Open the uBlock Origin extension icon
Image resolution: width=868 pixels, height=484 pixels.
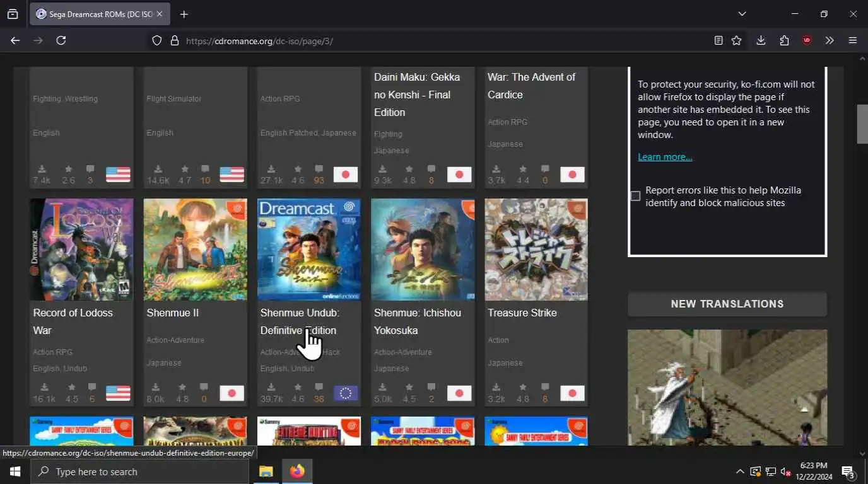coord(807,40)
